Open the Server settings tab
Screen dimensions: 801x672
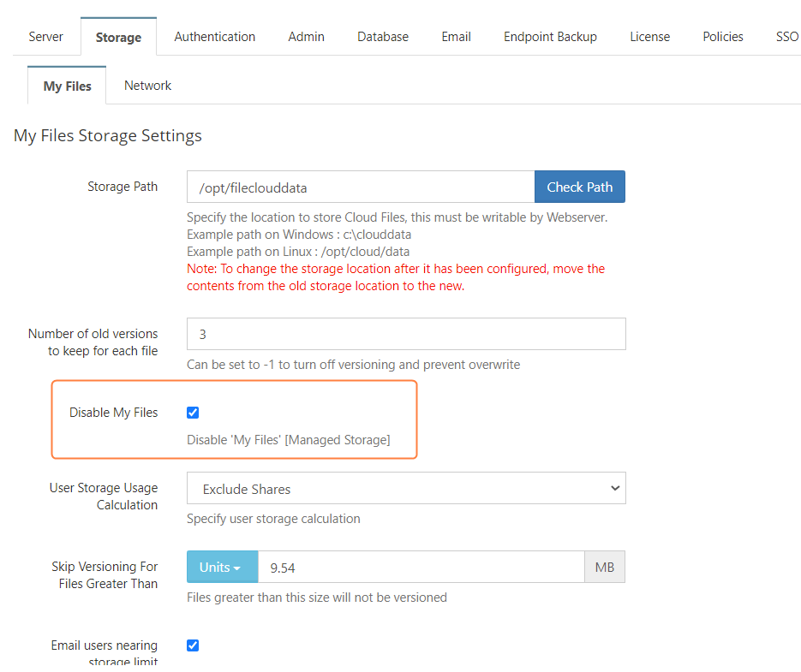[x=46, y=37]
